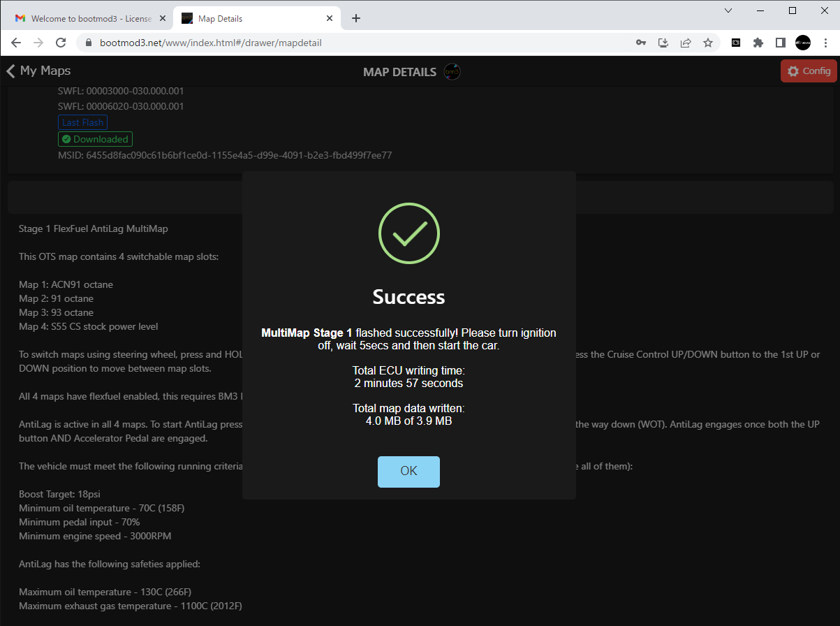
Task: Click the 'Minimum pedal input - 70%' line
Action: (80, 522)
